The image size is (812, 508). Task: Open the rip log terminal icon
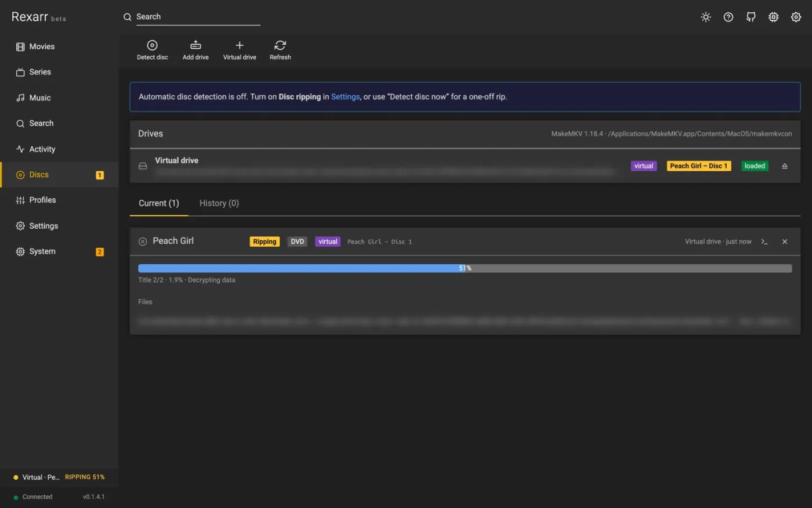coord(764,242)
